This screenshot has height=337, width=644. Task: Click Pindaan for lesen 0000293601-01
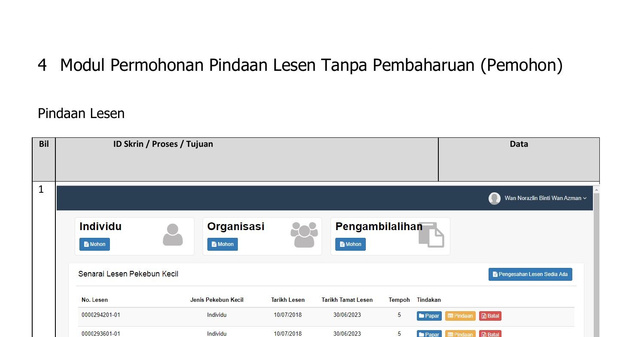point(460,334)
